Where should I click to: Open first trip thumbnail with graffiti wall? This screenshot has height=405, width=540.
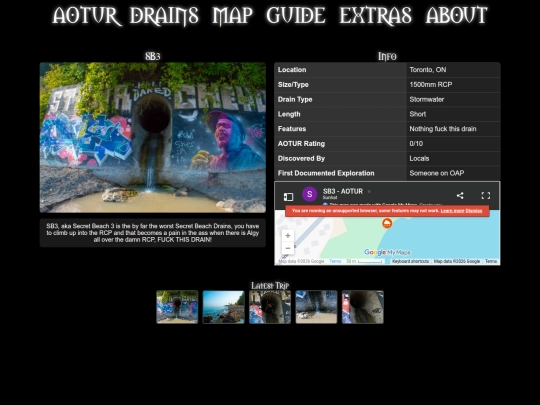[177, 307]
